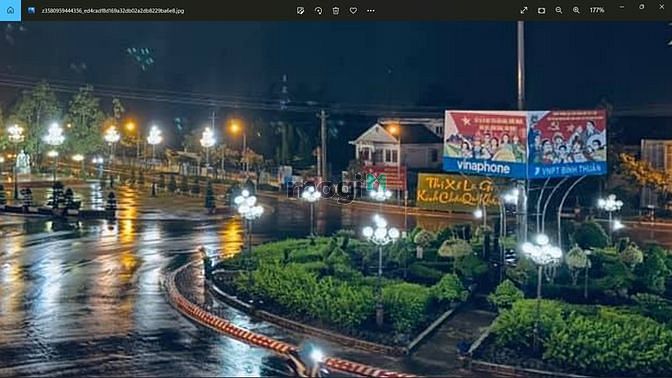Restore down the Photos window
The width and height of the screenshot is (672, 378).
[x=642, y=7]
